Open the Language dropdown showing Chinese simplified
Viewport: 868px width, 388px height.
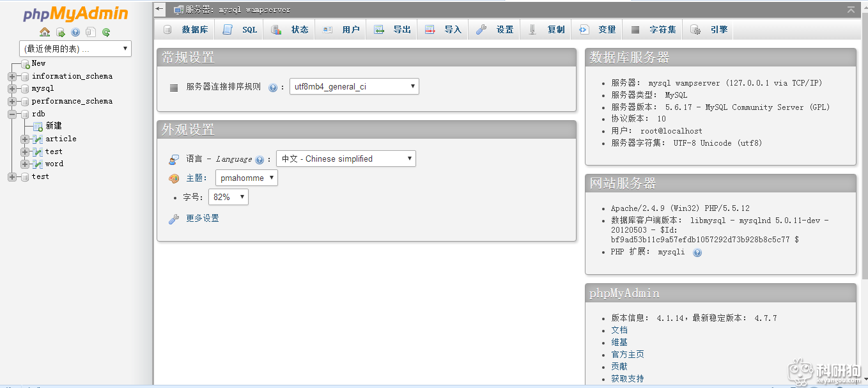[346, 159]
